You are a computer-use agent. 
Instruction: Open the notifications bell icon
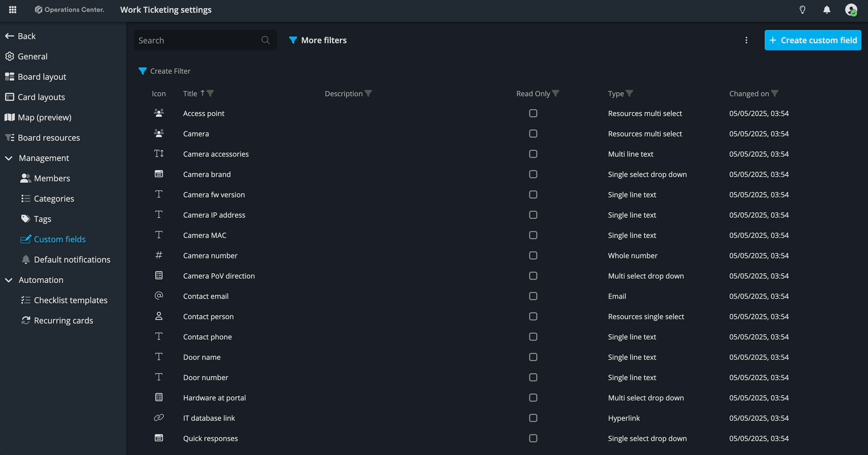point(827,10)
